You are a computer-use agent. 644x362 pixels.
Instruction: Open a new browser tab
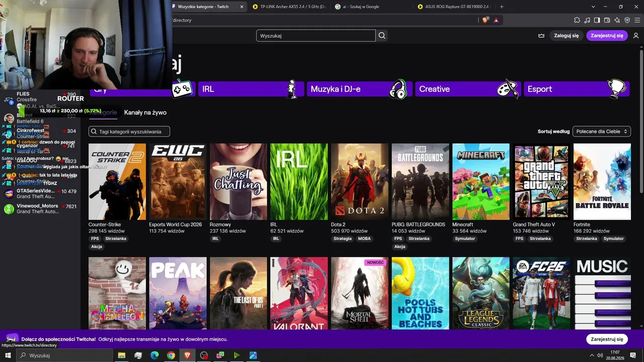click(x=502, y=7)
